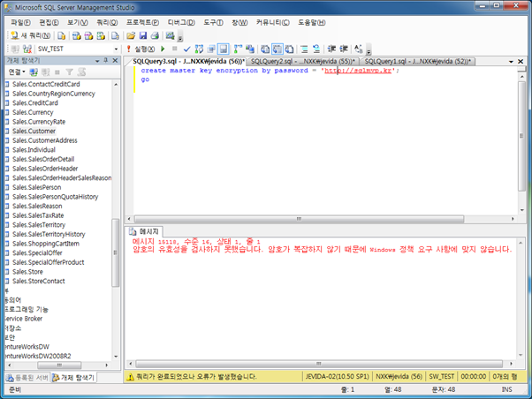Increase the line indent
This screenshot has width=532, height=399.
point(344,49)
